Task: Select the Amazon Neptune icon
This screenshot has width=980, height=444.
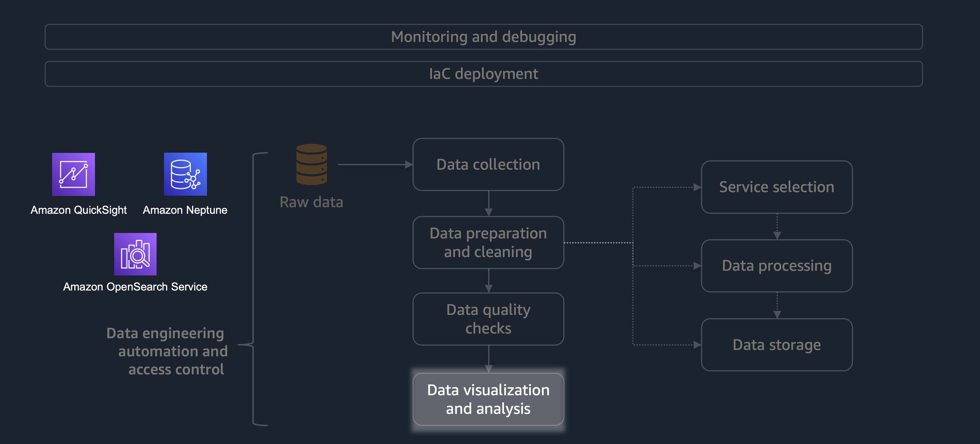Action: [x=185, y=174]
